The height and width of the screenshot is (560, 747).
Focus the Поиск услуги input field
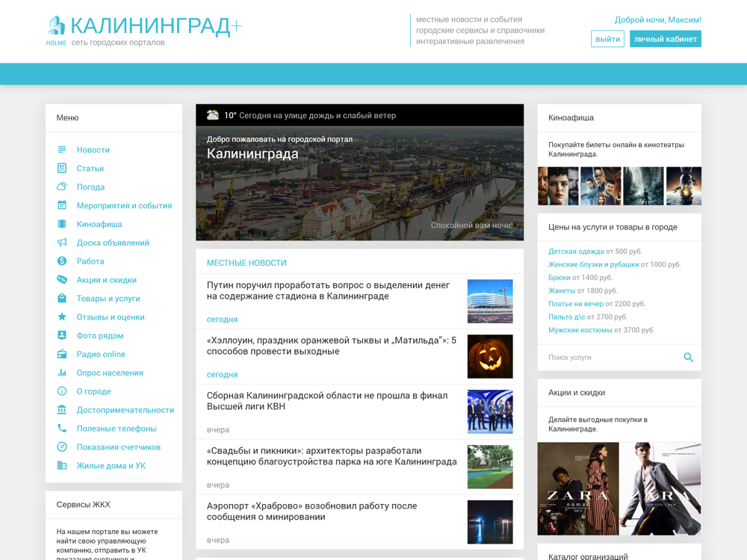(x=613, y=357)
